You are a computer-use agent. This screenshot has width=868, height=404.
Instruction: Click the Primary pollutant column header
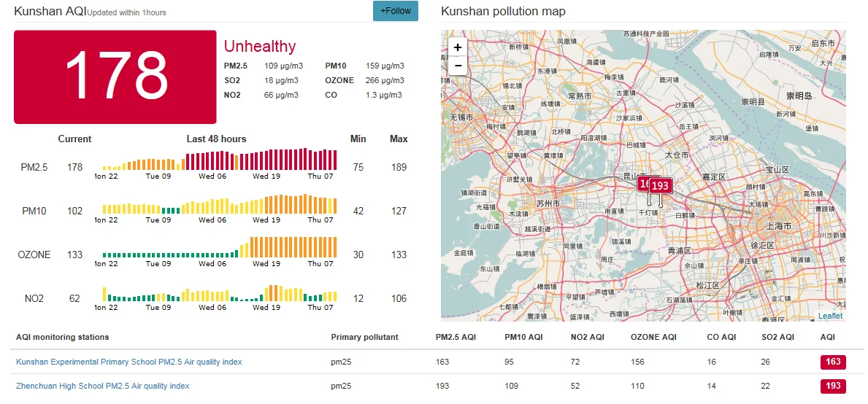364,337
